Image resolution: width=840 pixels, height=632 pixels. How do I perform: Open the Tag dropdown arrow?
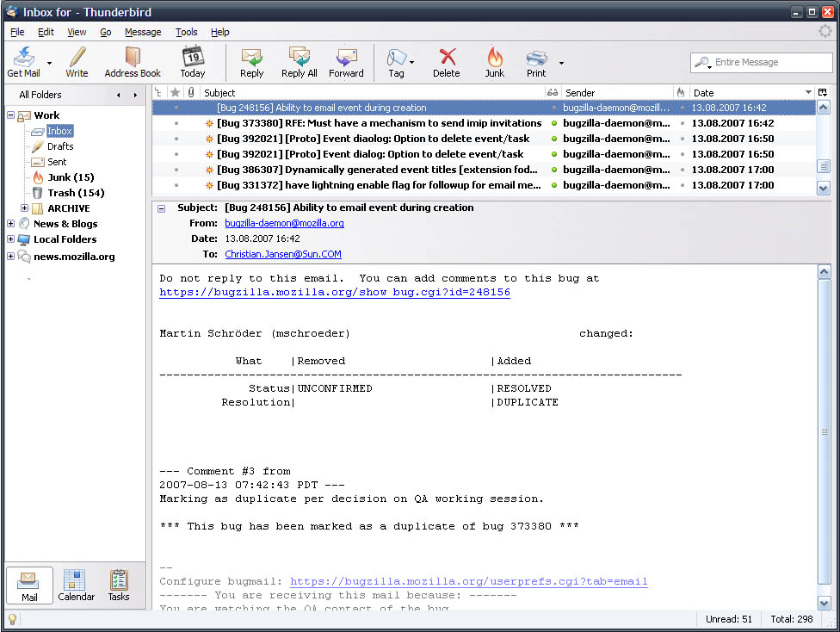pos(412,63)
